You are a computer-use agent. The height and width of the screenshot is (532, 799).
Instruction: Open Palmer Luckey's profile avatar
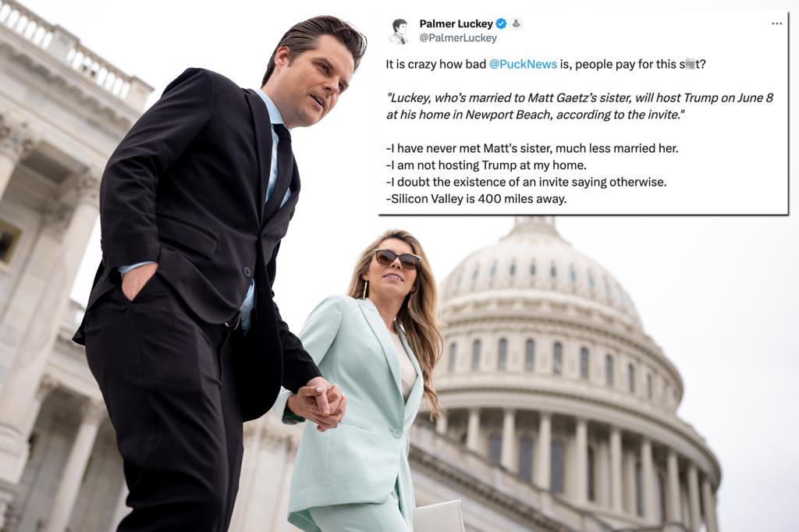point(400,30)
